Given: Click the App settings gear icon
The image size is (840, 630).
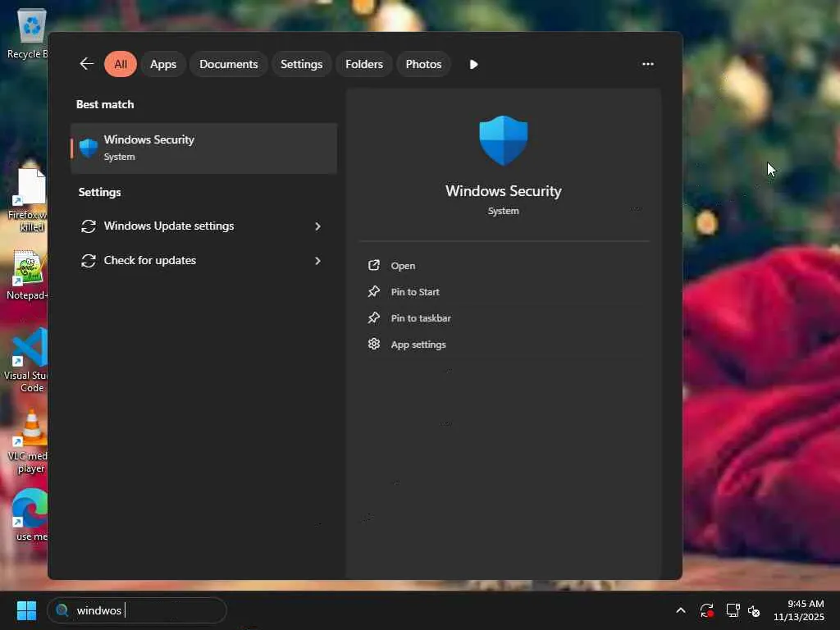Looking at the screenshot, I should coord(374,344).
